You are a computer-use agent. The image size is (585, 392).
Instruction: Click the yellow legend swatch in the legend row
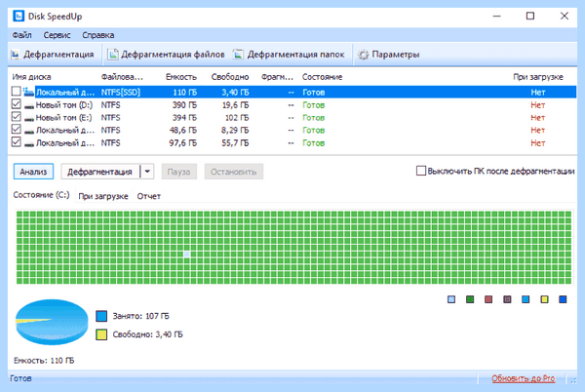(x=544, y=299)
